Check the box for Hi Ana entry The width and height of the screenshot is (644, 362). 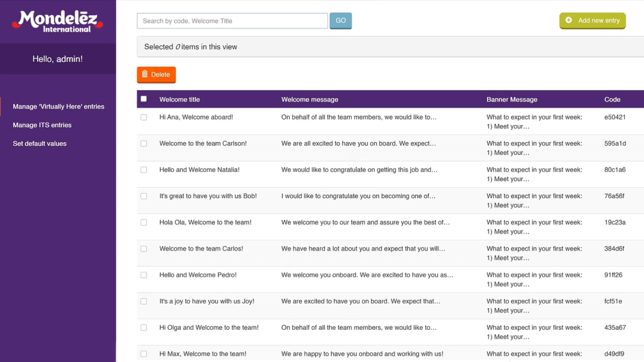144,117
